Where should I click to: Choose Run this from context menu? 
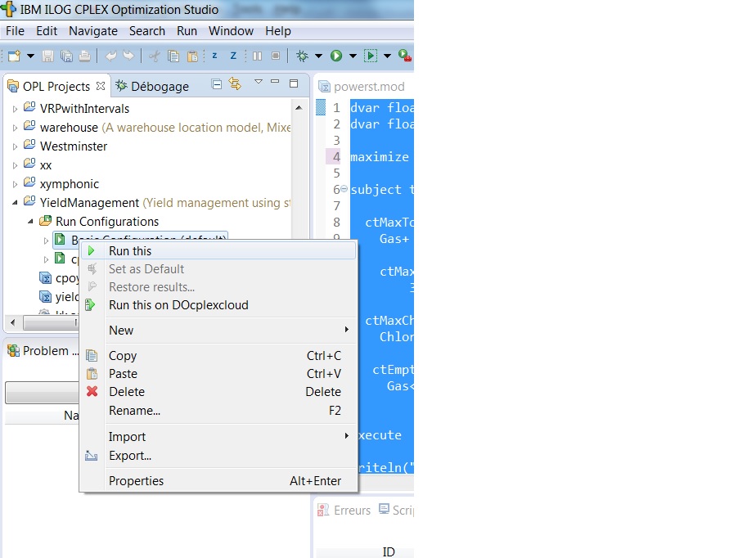pyautogui.click(x=218, y=251)
